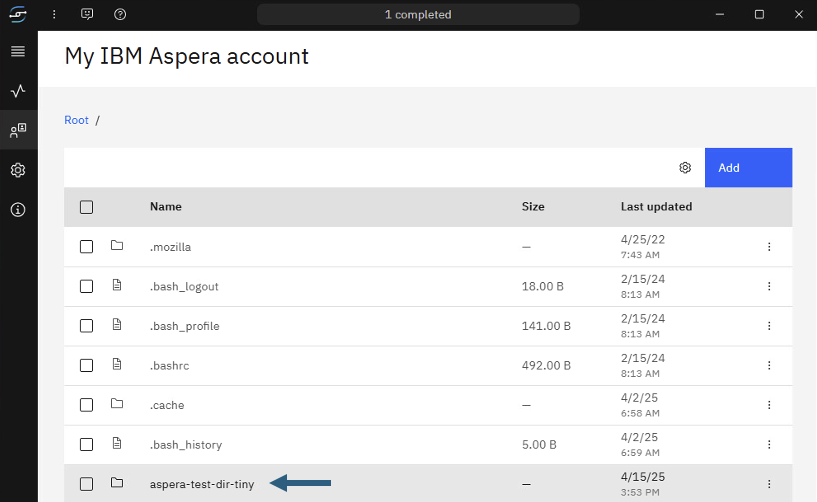Image resolution: width=817 pixels, height=502 pixels.
Task: Select the aspera-test-dir-tiny folder checkbox
Action: click(86, 484)
